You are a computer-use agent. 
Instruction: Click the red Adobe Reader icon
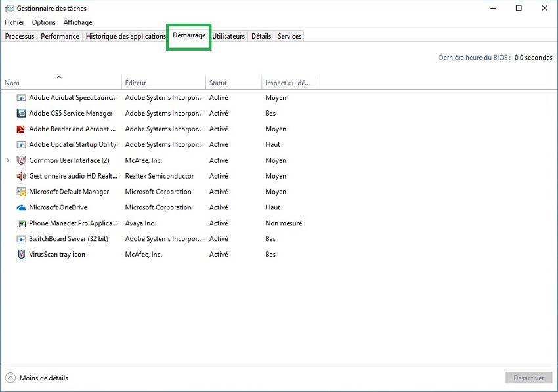pos(21,129)
